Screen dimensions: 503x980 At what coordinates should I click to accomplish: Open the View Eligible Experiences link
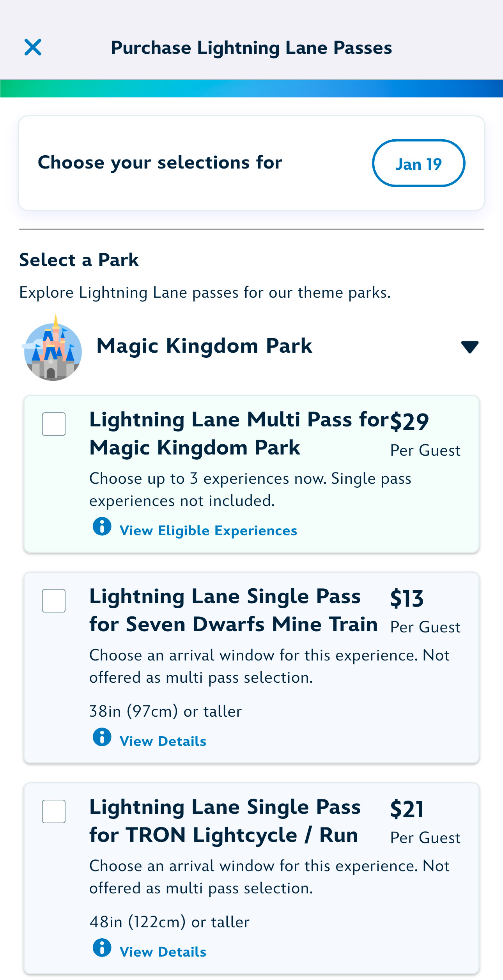click(x=208, y=531)
